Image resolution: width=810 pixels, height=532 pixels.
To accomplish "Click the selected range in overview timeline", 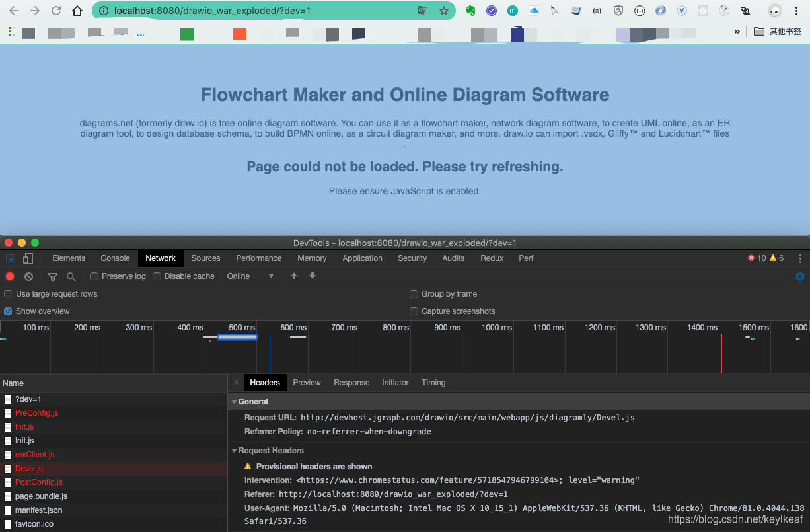I will point(237,337).
